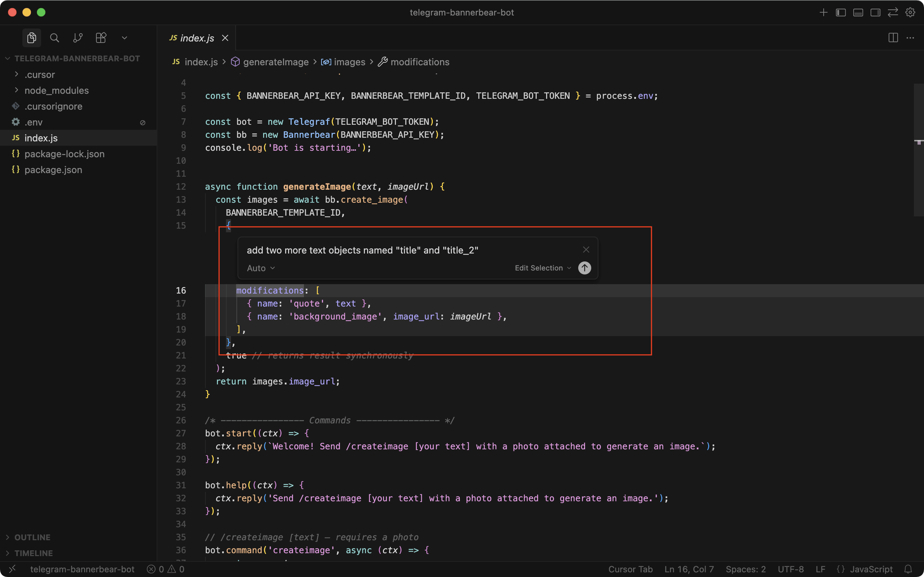Open the Edit Selection dropdown
This screenshot has height=577, width=924.
coord(542,268)
